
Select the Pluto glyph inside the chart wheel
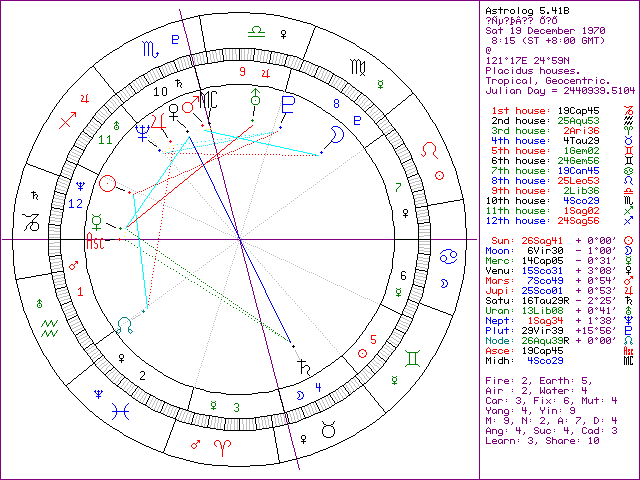click(x=288, y=105)
